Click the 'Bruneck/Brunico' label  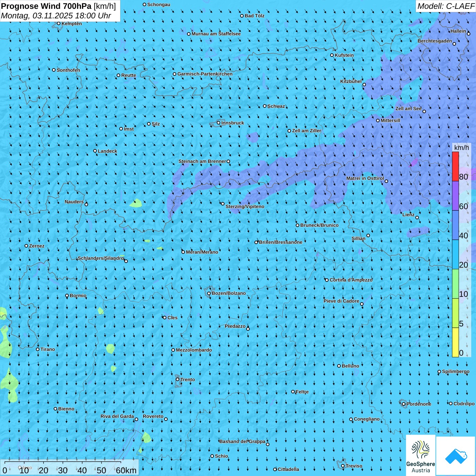(319, 225)
